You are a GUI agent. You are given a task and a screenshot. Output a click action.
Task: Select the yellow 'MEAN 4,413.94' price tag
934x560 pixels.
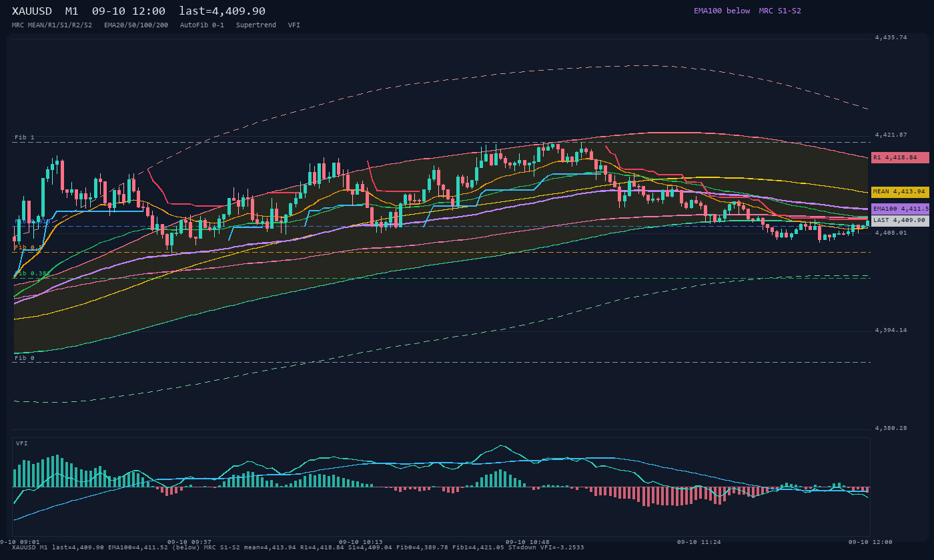pyautogui.click(x=900, y=191)
